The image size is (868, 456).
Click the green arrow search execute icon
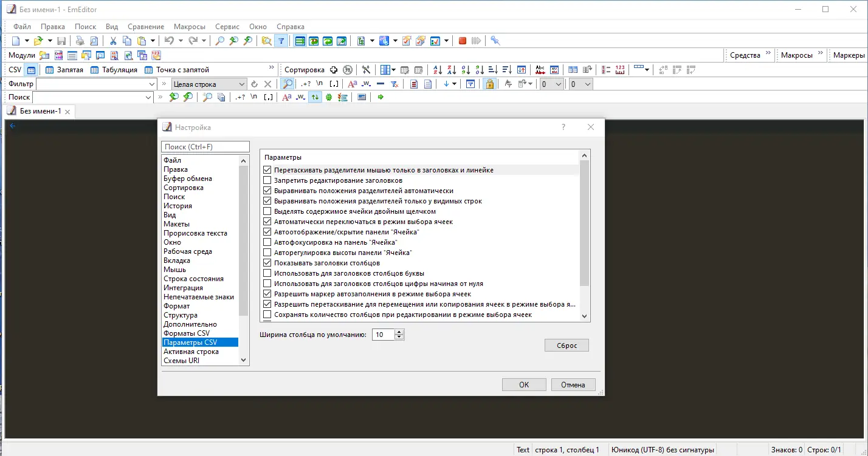tap(381, 96)
